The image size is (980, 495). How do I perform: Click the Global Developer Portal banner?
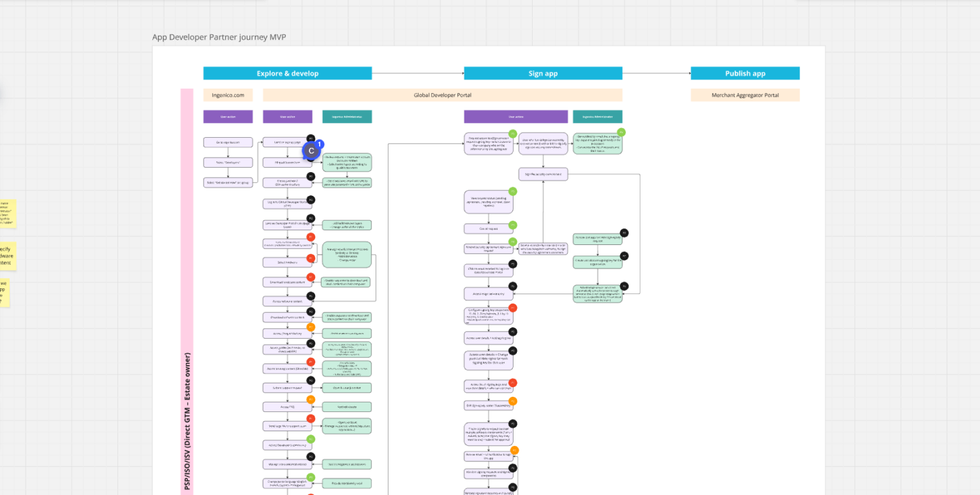coord(443,94)
